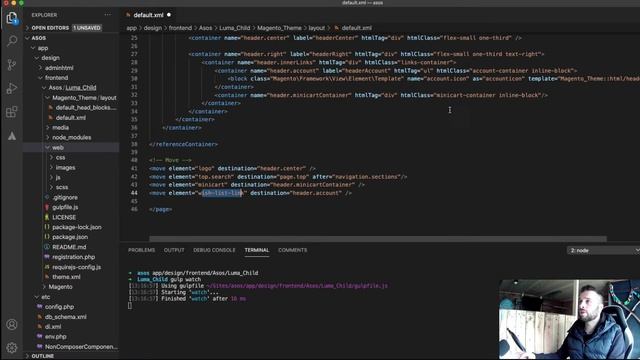Click the 'design' breadcrumb segment

coord(153,28)
